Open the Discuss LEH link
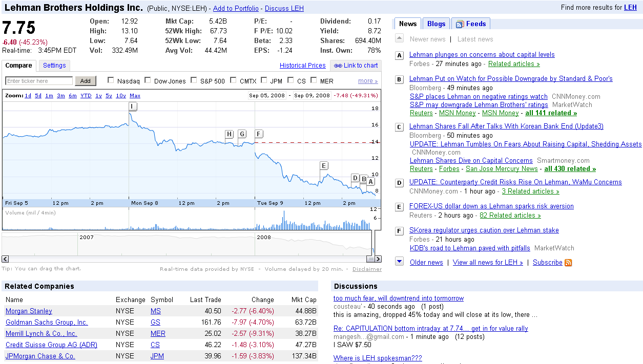 tap(284, 9)
